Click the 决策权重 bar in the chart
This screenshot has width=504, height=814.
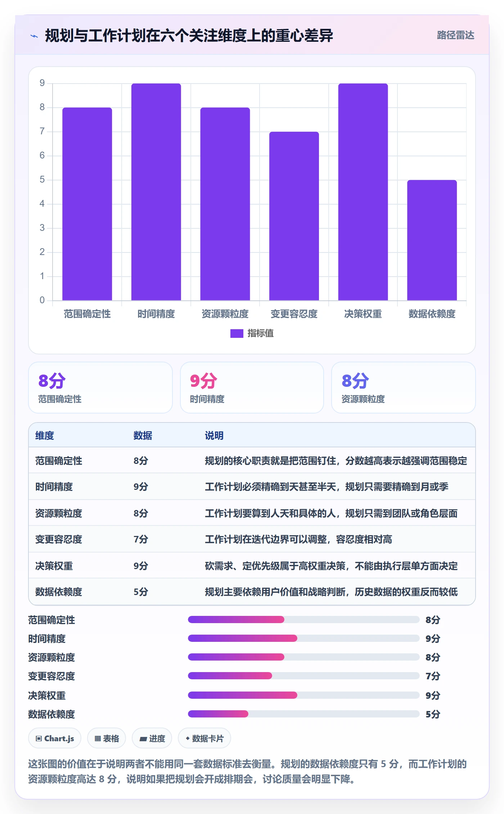click(363, 192)
